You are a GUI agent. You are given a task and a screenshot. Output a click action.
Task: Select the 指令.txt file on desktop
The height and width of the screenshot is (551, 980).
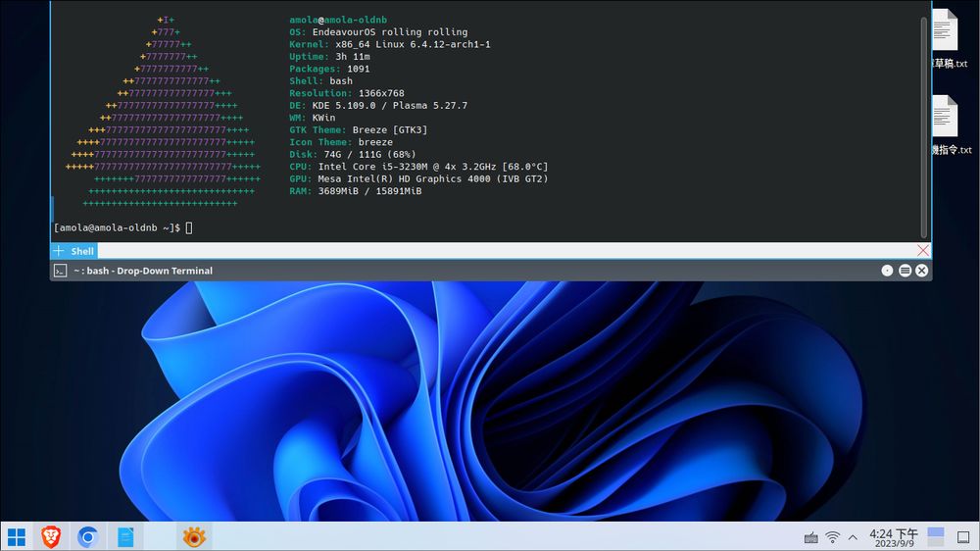click(x=945, y=125)
